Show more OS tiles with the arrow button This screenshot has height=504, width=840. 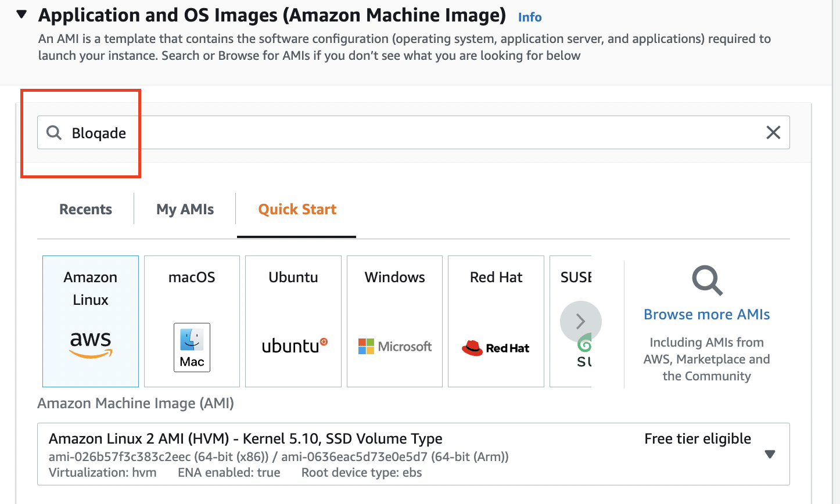[580, 322]
